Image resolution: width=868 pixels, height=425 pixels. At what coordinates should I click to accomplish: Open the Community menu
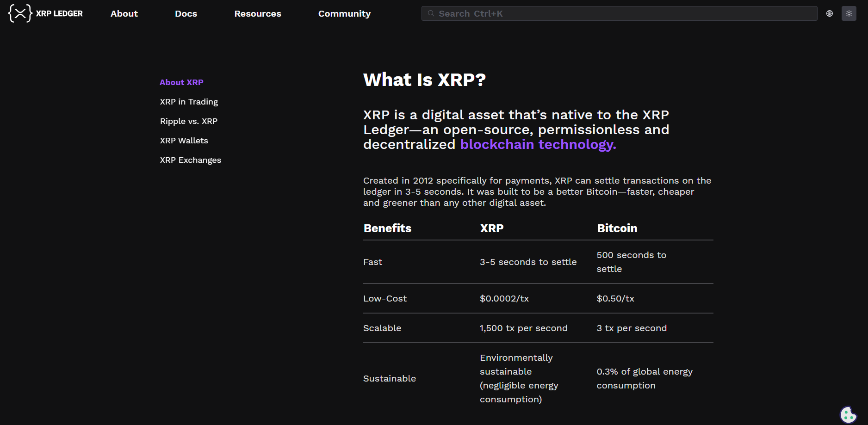[344, 14]
